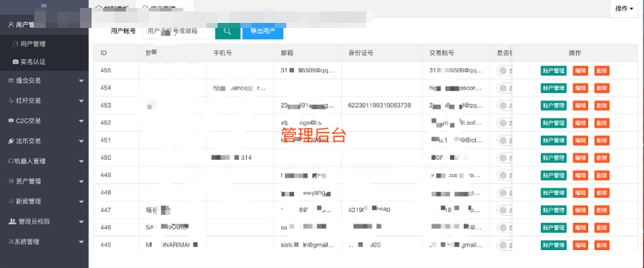The image size is (644, 268).
Task: Toggle the lock switch for ID 453
Action: 504,105
